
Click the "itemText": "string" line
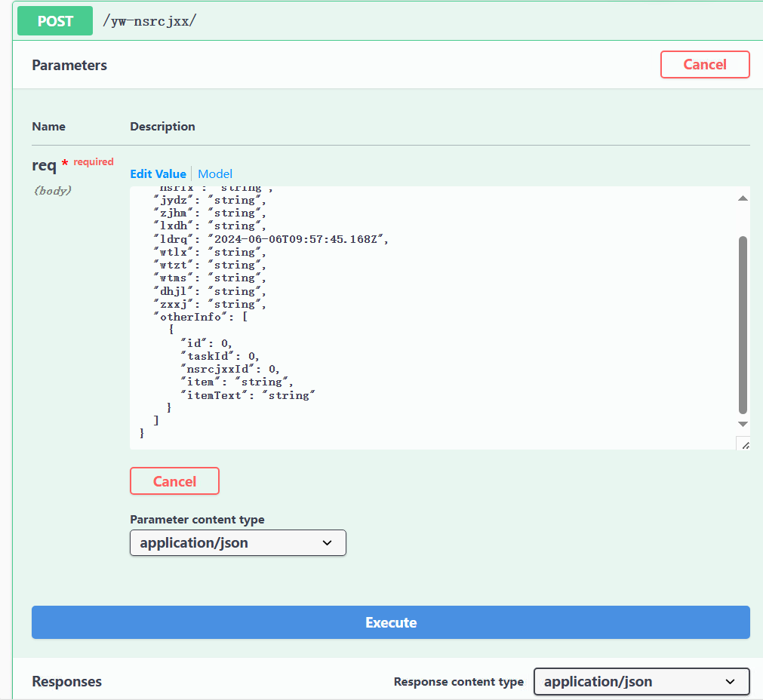248,395
